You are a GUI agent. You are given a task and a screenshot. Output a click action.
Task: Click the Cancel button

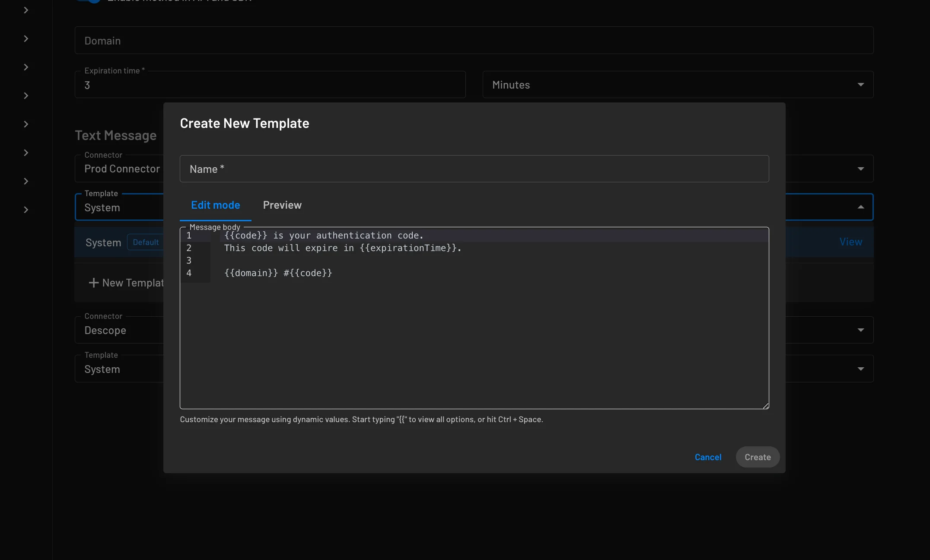coord(708,456)
